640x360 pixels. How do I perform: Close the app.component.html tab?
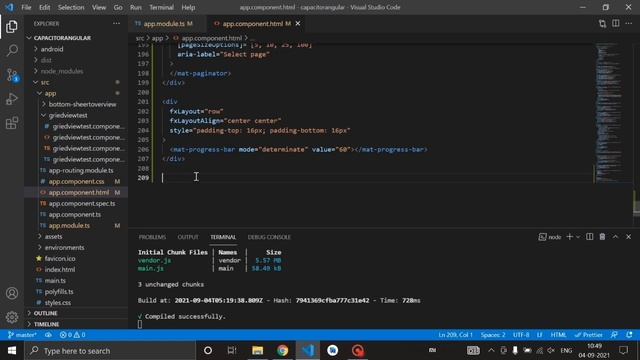pos(298,24)
